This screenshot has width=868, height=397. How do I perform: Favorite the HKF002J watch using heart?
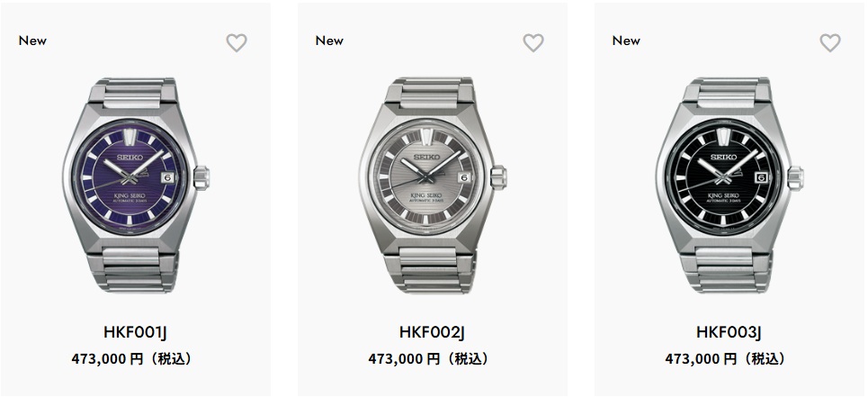[x=533, y=42]
